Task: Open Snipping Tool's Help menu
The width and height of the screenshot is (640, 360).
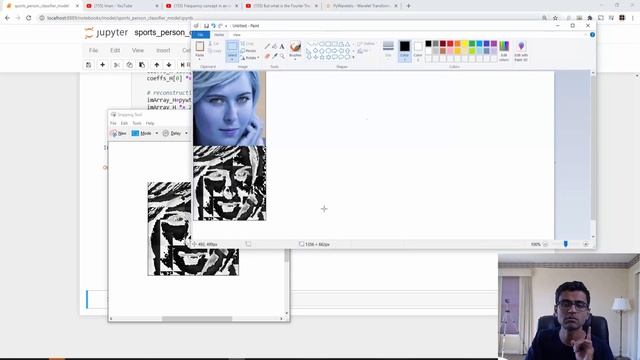Action: (150, 123)
